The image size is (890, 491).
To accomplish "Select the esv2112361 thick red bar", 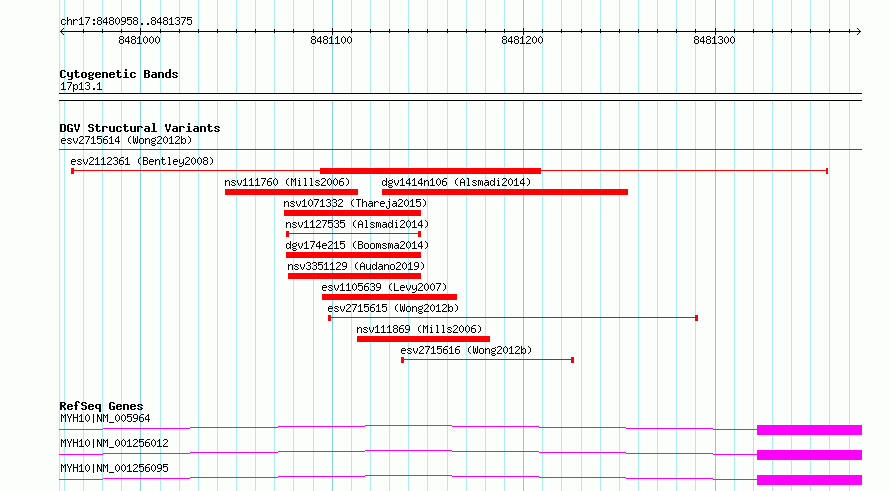I will [430, 171].
